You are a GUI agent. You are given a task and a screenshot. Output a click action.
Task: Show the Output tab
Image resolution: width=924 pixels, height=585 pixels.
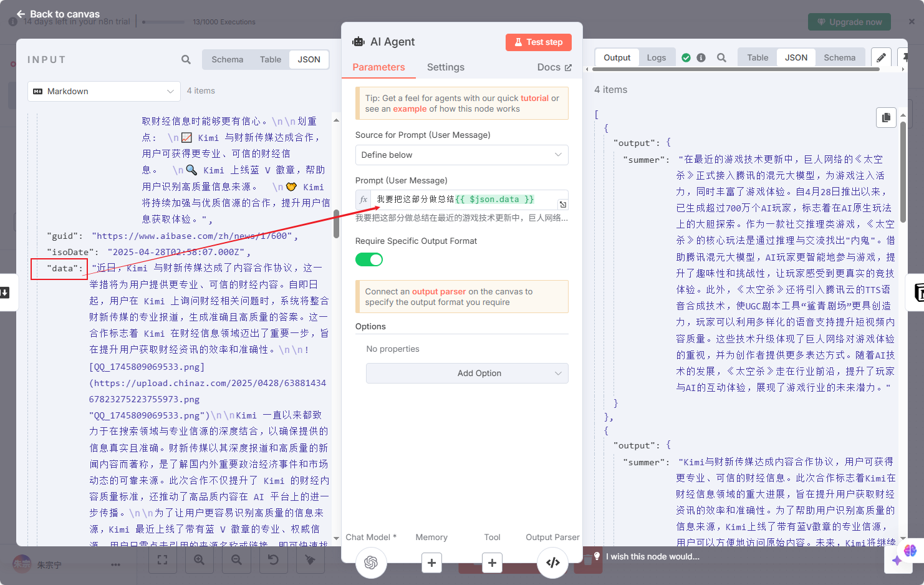pyautogui.click(x=617, y=57)
